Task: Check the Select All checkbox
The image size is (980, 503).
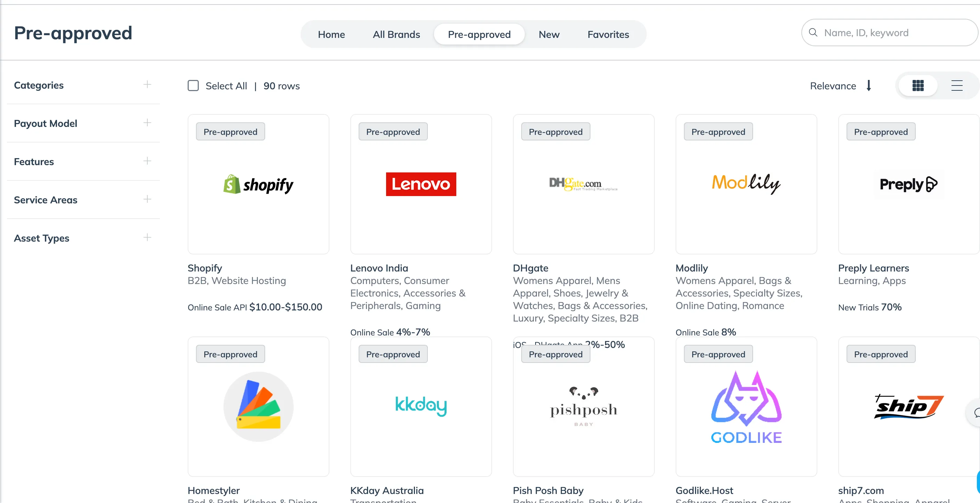Action: coord(193,86)
